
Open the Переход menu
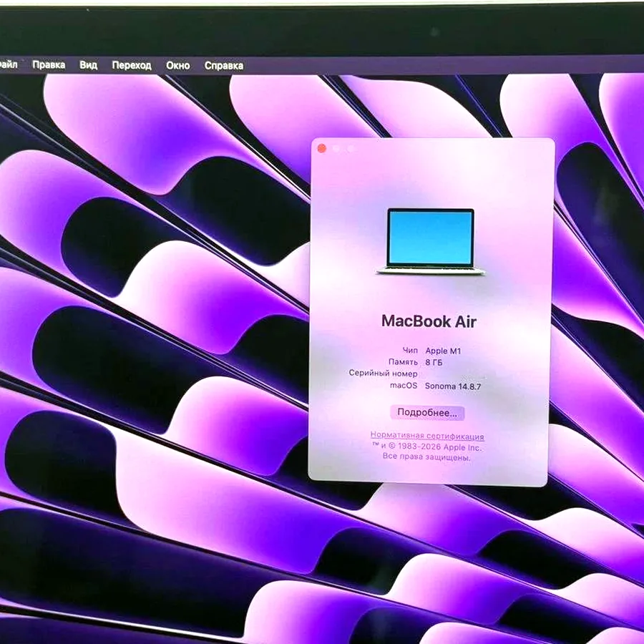pyautogui.click(x=132, y=65)
